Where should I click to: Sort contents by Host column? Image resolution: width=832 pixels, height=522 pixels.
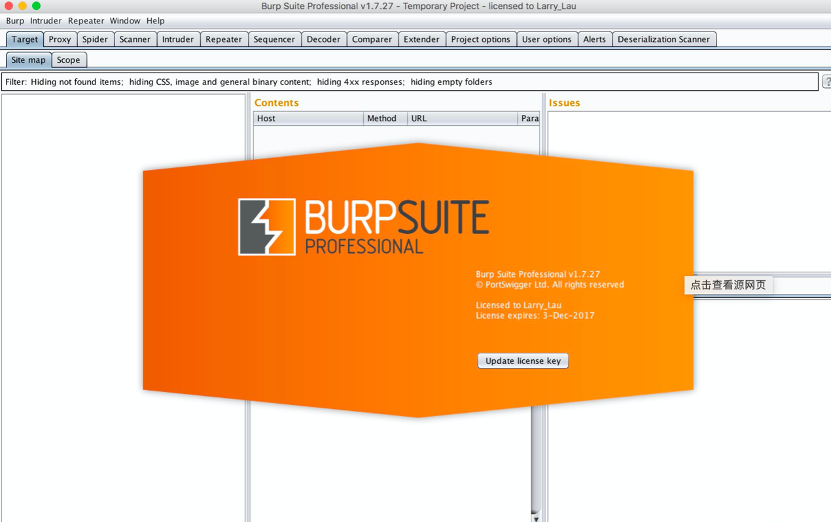(x=308, y=118)
